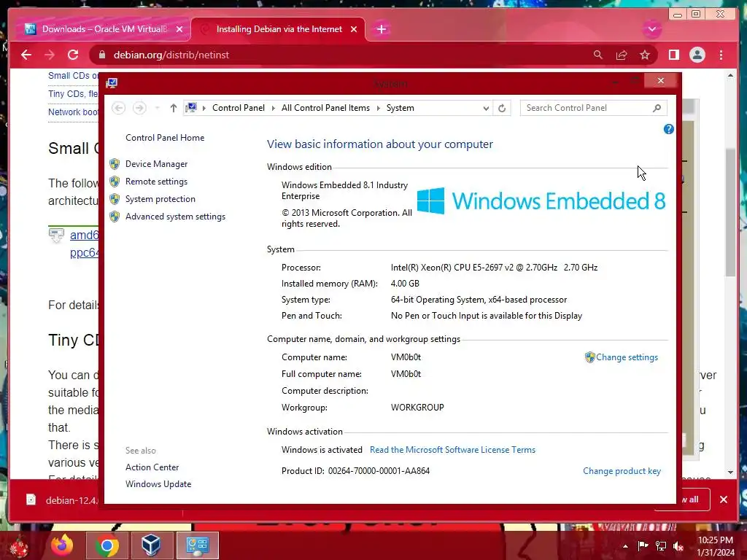Click Control Panel taskbar button
Screen dimensions: 747x560
197,545
